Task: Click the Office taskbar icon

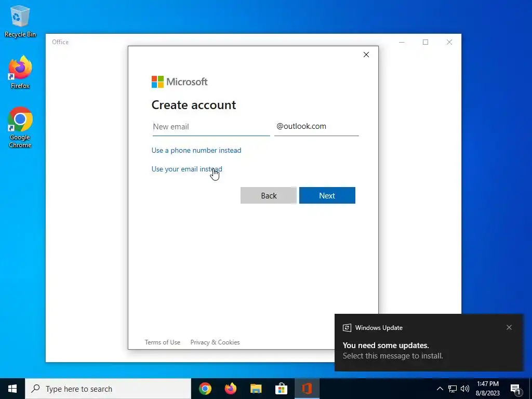Action: [x=307, y=389]
